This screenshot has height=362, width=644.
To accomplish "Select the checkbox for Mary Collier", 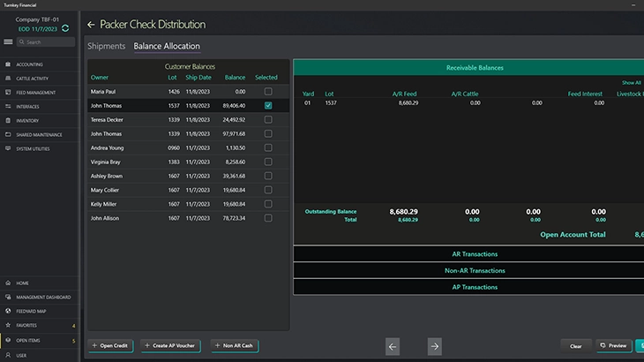I will pyautogui.click(x=268, y=190).
